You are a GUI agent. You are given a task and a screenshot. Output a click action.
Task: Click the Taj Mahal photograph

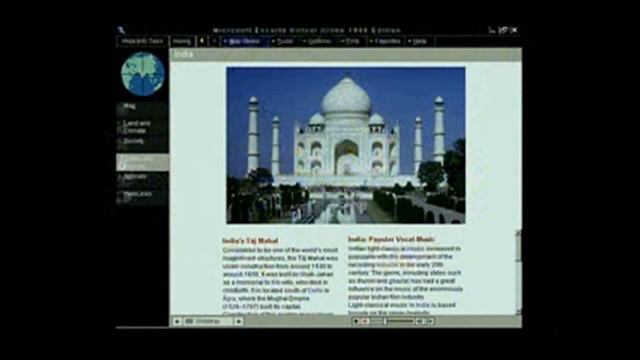(346, 145)
